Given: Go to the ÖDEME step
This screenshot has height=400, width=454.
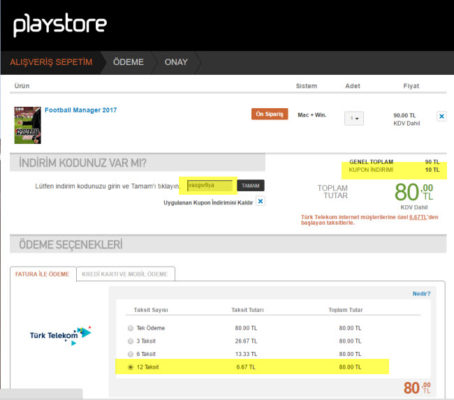Looking at the screenshot, I should coord(128,62).
